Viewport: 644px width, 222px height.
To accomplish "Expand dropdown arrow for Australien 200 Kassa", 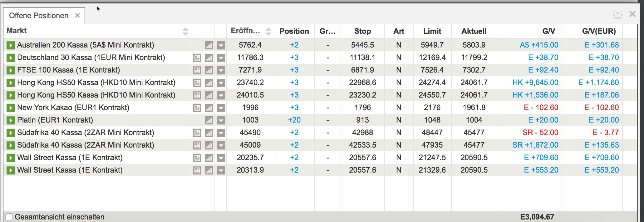I will click(221, 45).
